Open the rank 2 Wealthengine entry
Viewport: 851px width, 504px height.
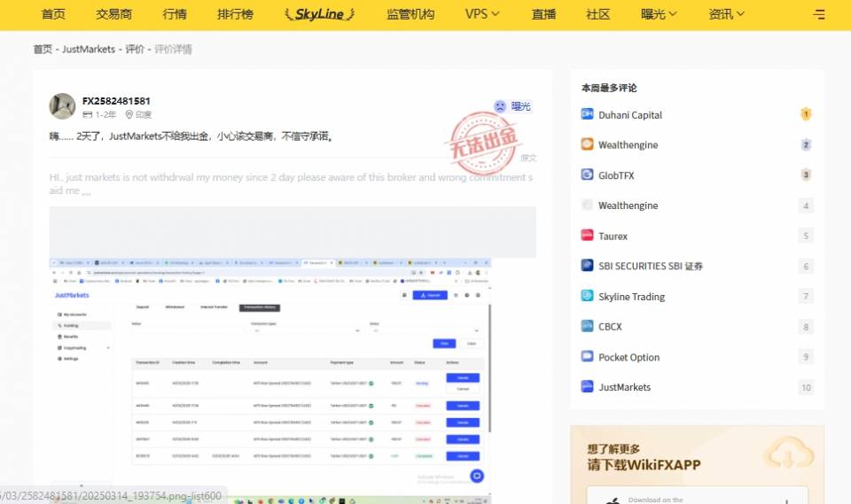(x=628, y=145)
